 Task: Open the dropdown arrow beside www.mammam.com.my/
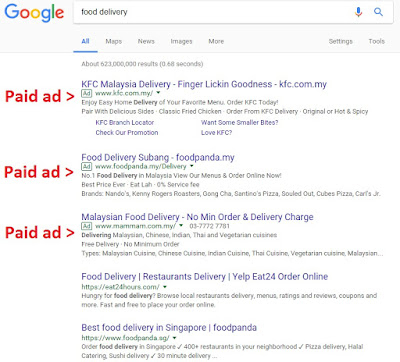[181, 226]
